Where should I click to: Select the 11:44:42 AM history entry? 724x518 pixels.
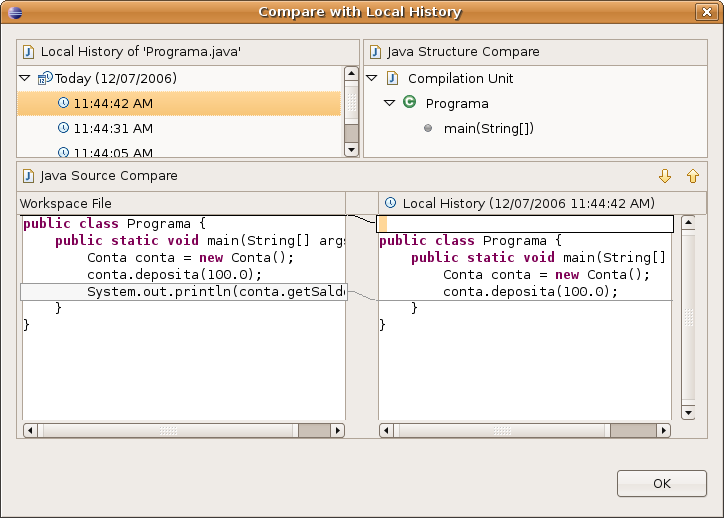pos(112,103)
